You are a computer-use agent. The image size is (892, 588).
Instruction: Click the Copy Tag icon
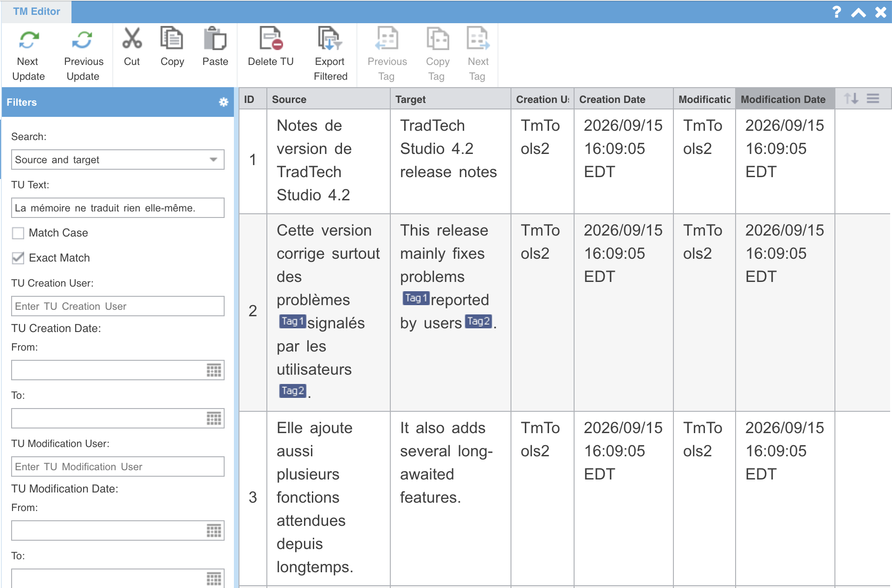(x=437, y=38)
